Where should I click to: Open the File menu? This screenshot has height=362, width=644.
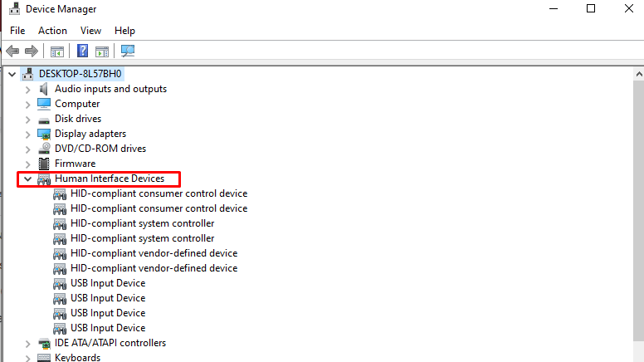[x=17, y=31]
